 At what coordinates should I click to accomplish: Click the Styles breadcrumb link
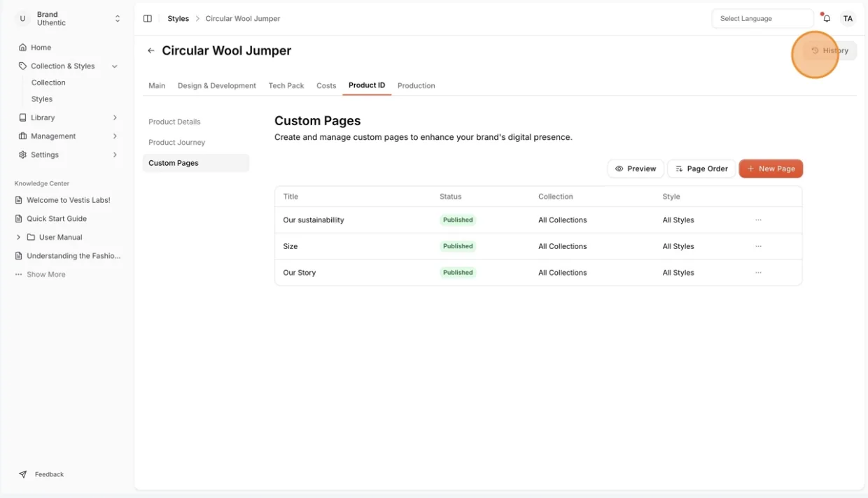pos(178,19)
